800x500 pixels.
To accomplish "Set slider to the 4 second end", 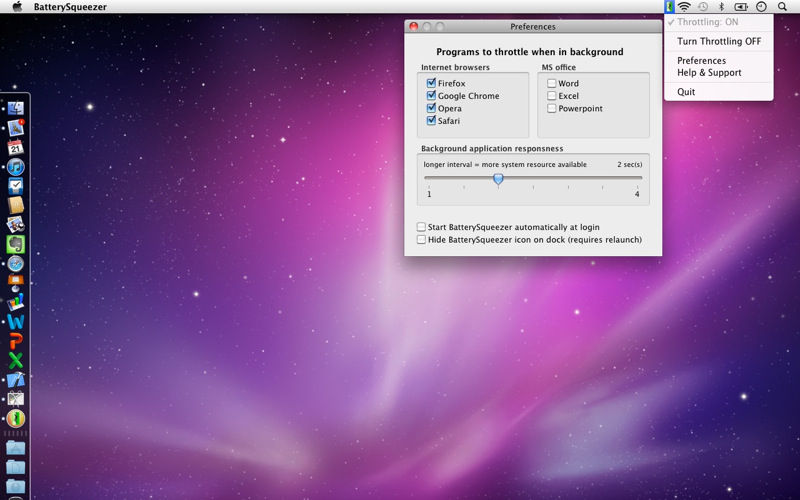I will pos(637,178).
